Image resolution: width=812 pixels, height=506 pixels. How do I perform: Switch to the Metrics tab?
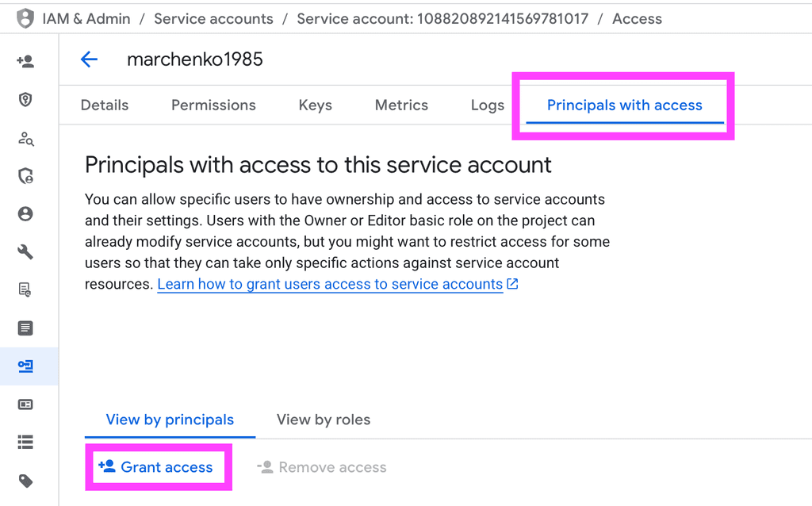click(x=401, y=105)
